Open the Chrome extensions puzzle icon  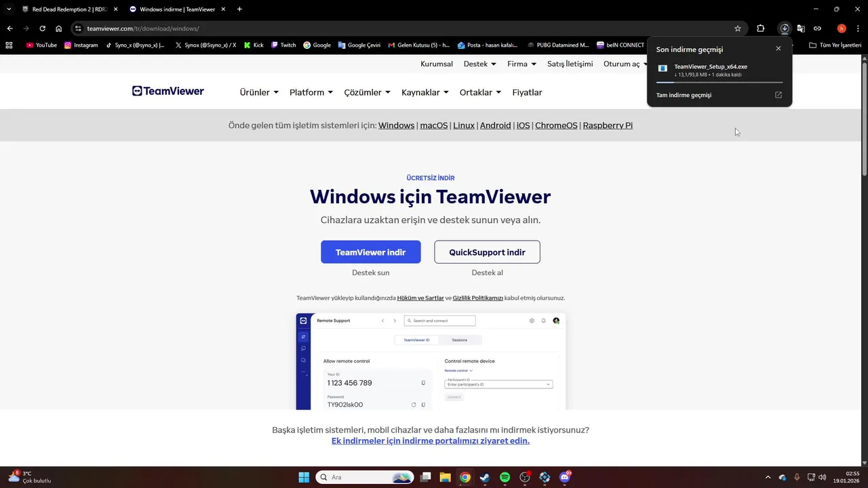coord(760,28)
